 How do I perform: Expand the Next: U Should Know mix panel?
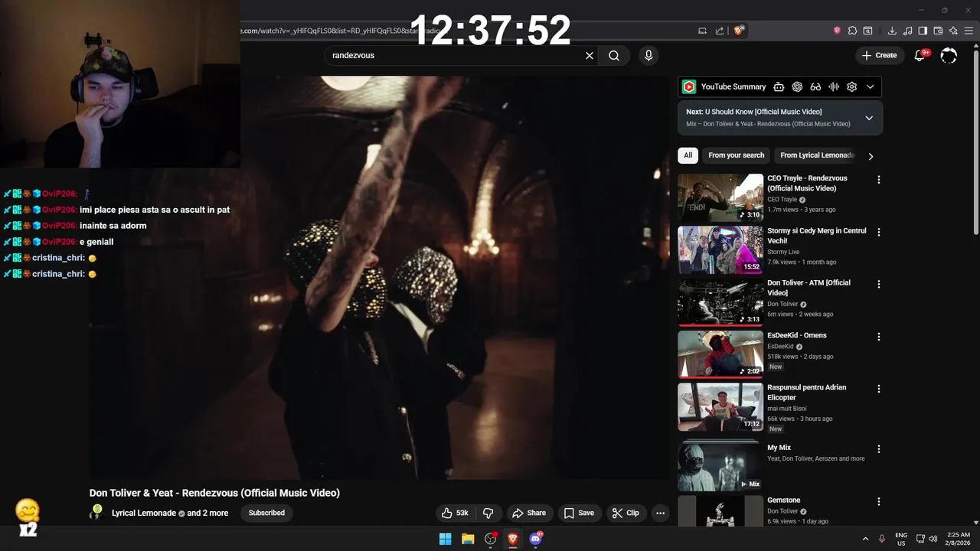[x=869, y=118]
